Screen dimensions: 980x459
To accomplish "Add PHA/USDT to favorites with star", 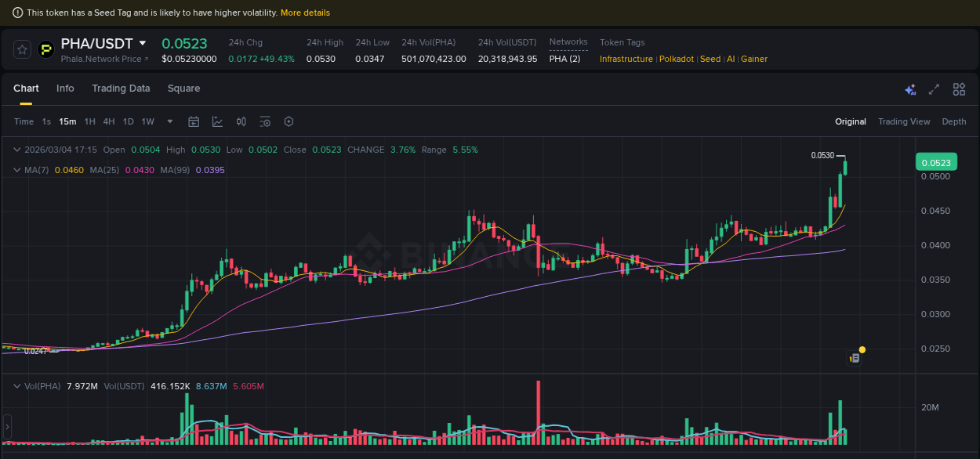I will [x=22, y=49].
